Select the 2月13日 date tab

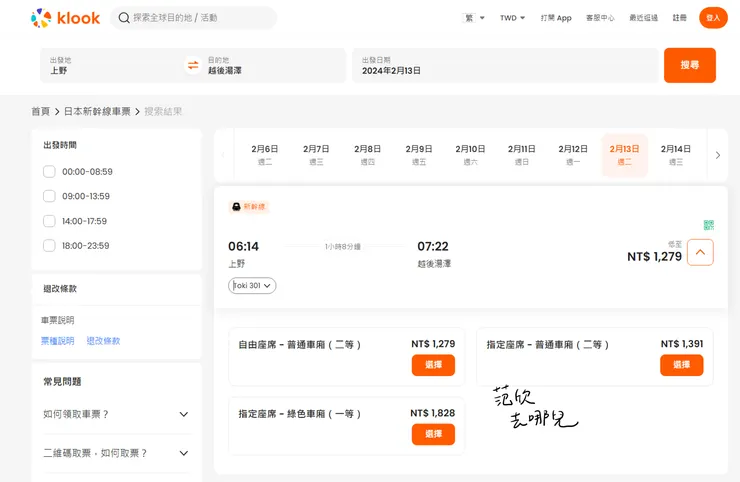624,155
